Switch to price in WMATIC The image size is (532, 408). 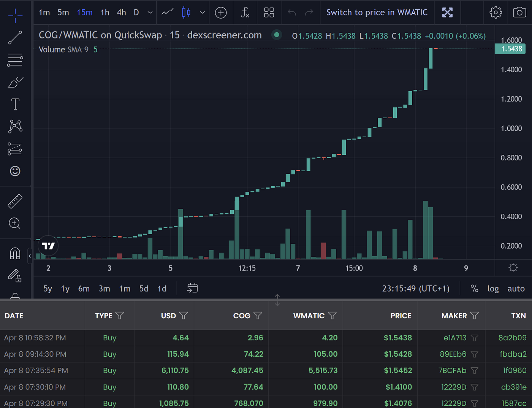[x=377, y=13]
